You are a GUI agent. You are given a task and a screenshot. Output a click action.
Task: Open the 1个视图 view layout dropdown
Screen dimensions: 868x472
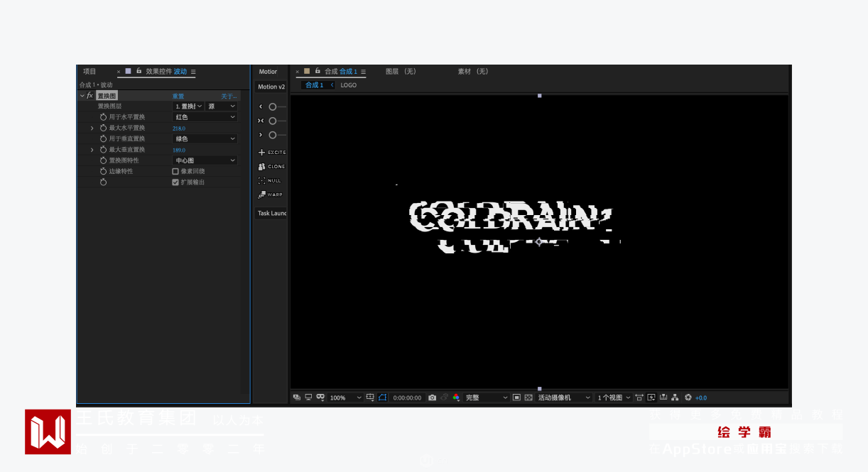click(614, 397)
